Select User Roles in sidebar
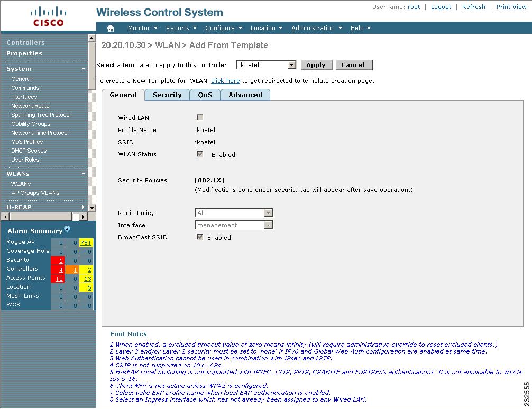Viewport: 532px width, 409px height. pyautogui.click(x=25, y=160)
